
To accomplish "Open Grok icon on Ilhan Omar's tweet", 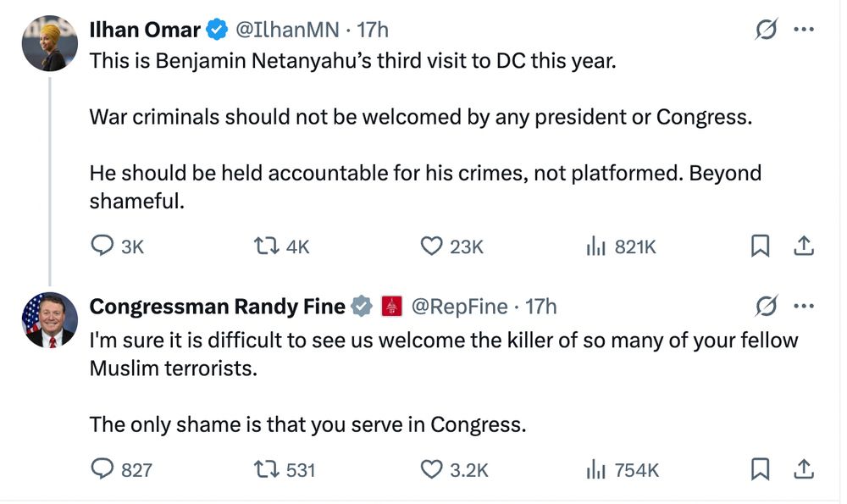I will [x=766, y=29].
